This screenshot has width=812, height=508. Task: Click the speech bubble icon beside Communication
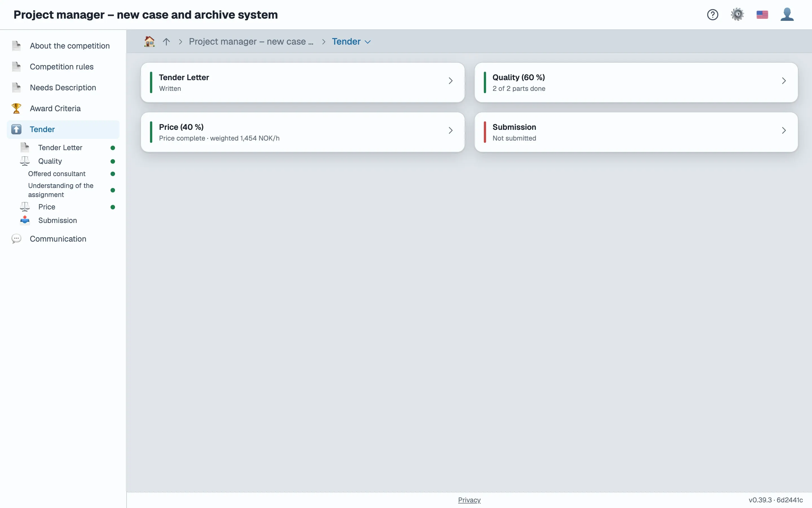pos(16,239)
